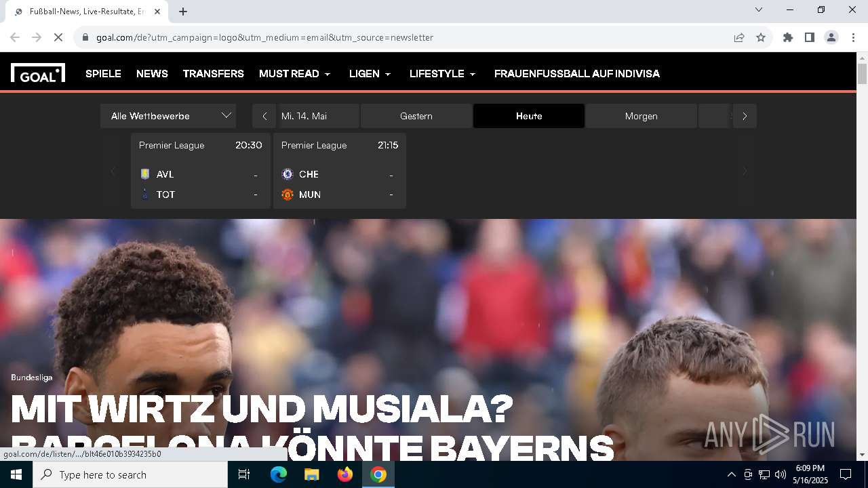This screenshot has height=488, width=868.
Task: Click the address bar URL
Action: pyautogui.click(x=264, y=37)
